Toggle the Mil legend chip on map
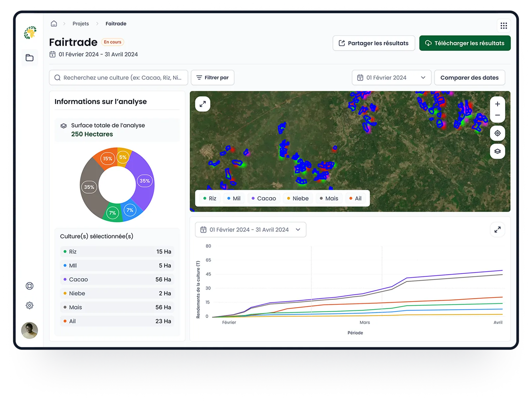 coord(234,199)
